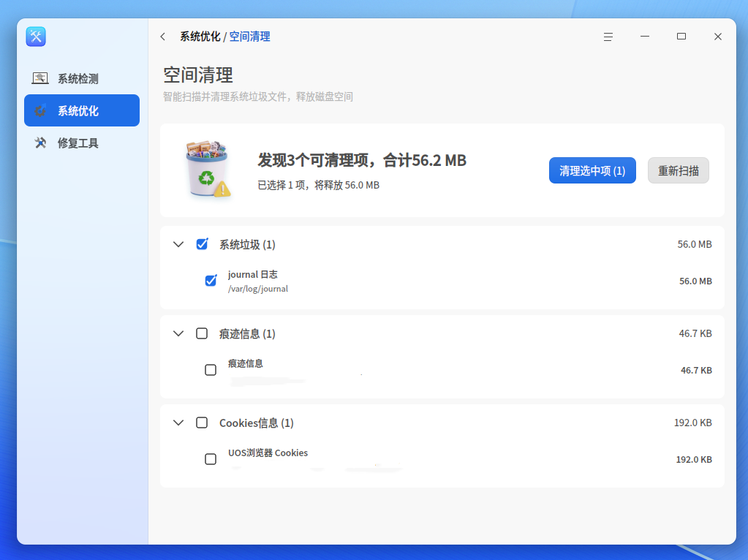The width and height of the screenshot is (748, 560).
Task: Click the UOS浏览器 Cookies label
Action: click(268, 453)
